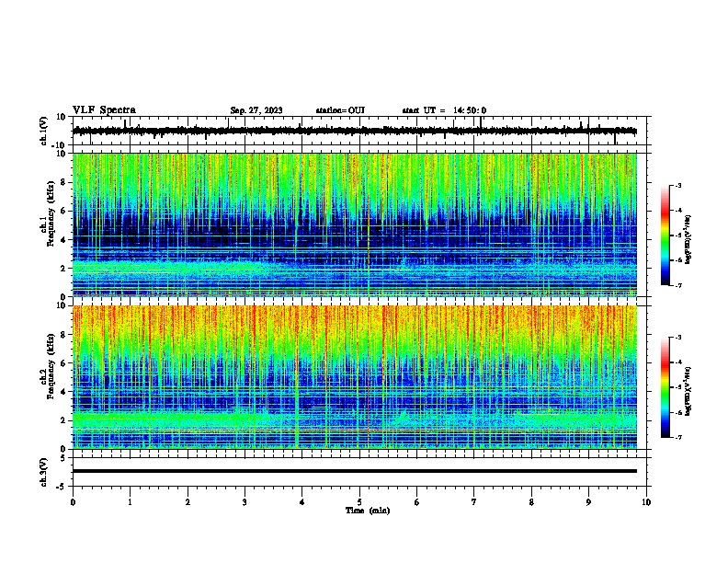Click the ch.1 colorbar "log(PSD)" label
The height and width of the screenshot is (563, 728).
click(x=688, y=239)
